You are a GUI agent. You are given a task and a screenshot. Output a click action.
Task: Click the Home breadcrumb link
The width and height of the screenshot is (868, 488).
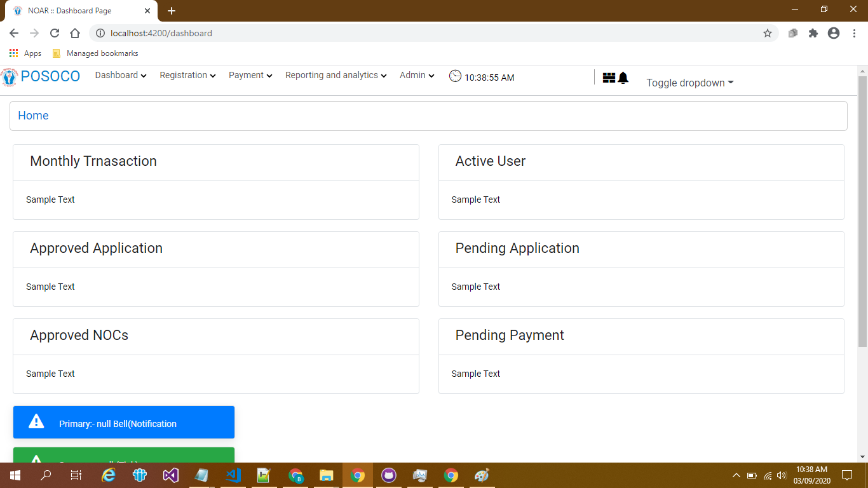click(x=33, y=116)
